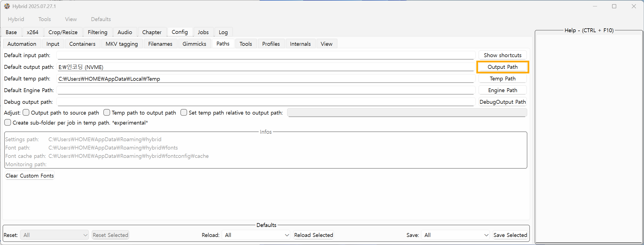The height and width of the screenshot is (245, 644).
Task: Open the Input sub-tab
Action: tap(53, 44)
